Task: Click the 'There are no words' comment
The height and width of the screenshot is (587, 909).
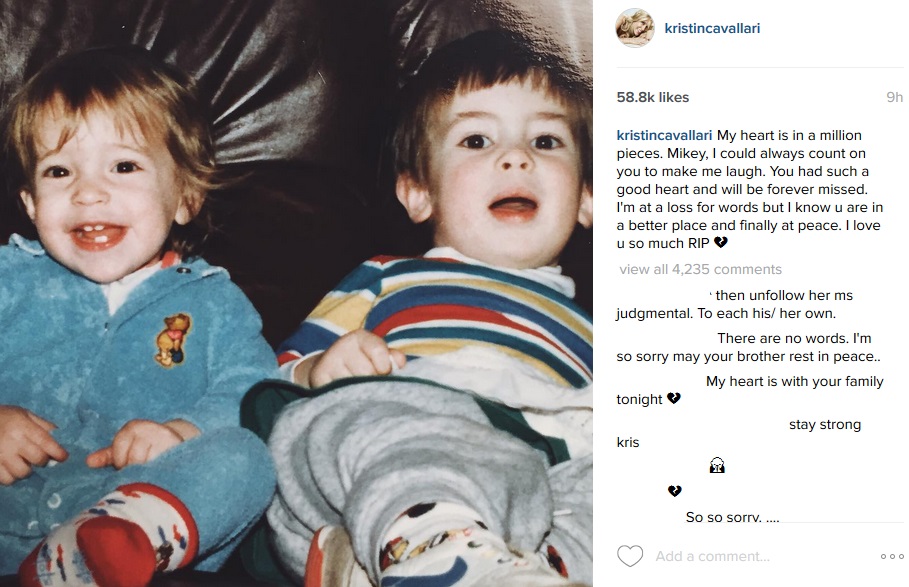Action: [748, 347]
